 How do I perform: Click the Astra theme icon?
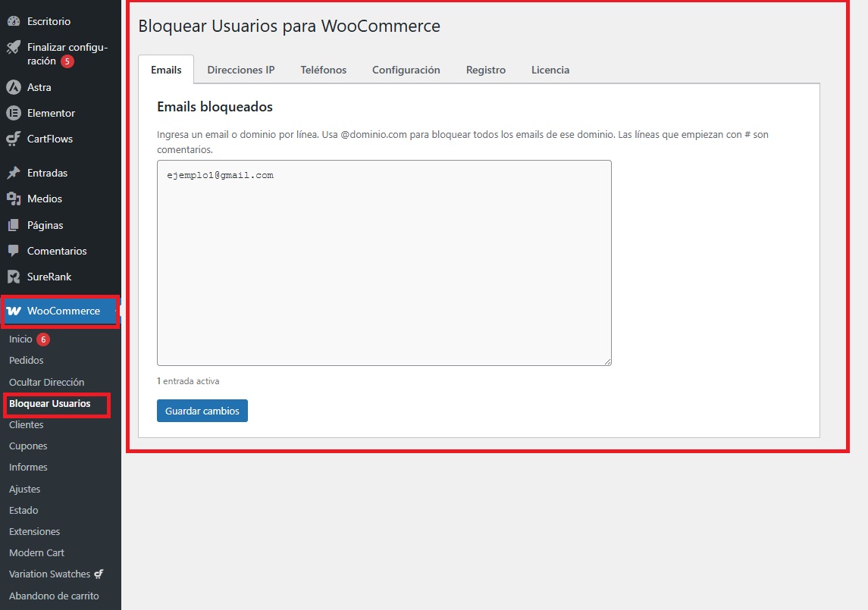(13, 87)
